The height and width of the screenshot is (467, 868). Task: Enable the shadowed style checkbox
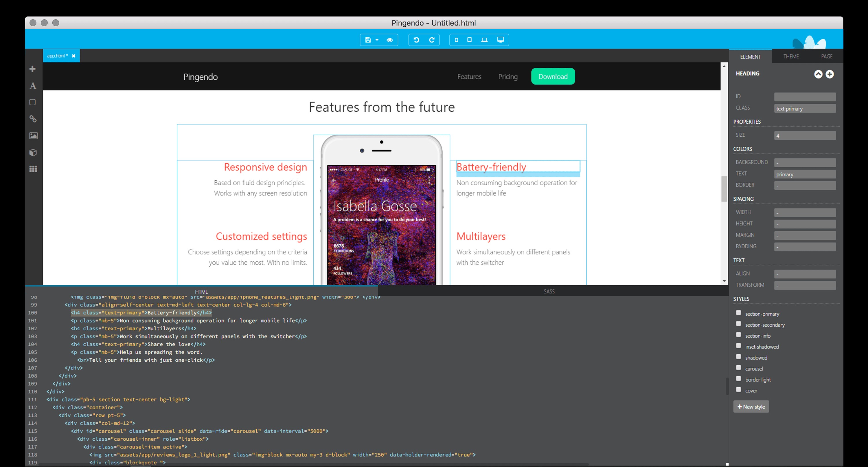coord(739,357)
